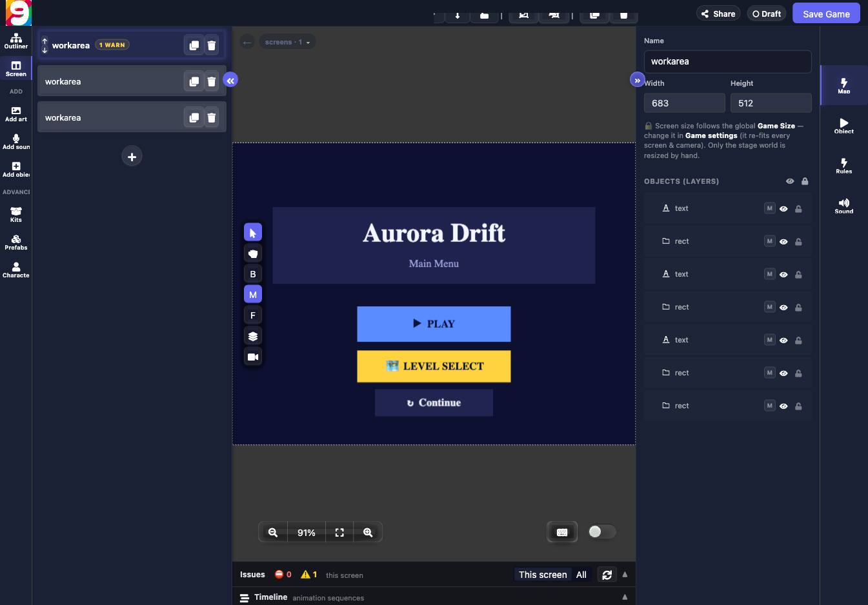The image size is (868, 605).
Task: Choose the B layer button on canvas toolbar
Action: click(253, 274)
